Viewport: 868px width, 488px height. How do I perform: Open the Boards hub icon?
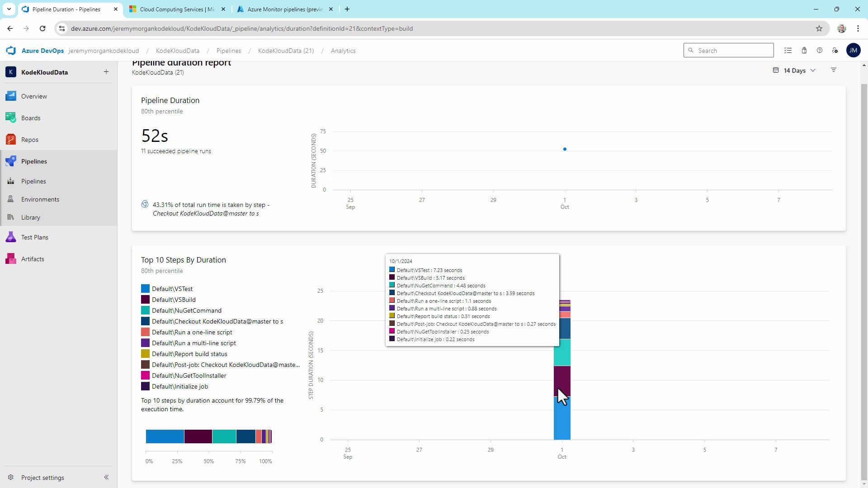pyautogui.click(x=11, y=118)
